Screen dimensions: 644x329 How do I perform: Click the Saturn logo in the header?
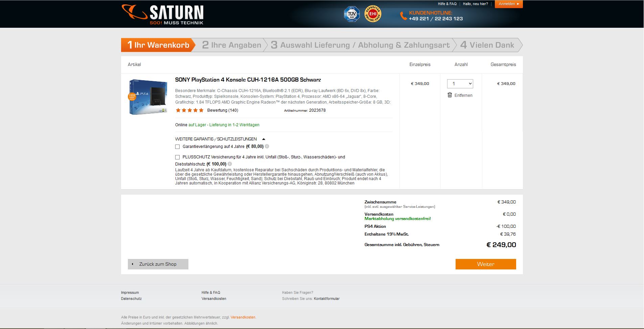[163, 15]
